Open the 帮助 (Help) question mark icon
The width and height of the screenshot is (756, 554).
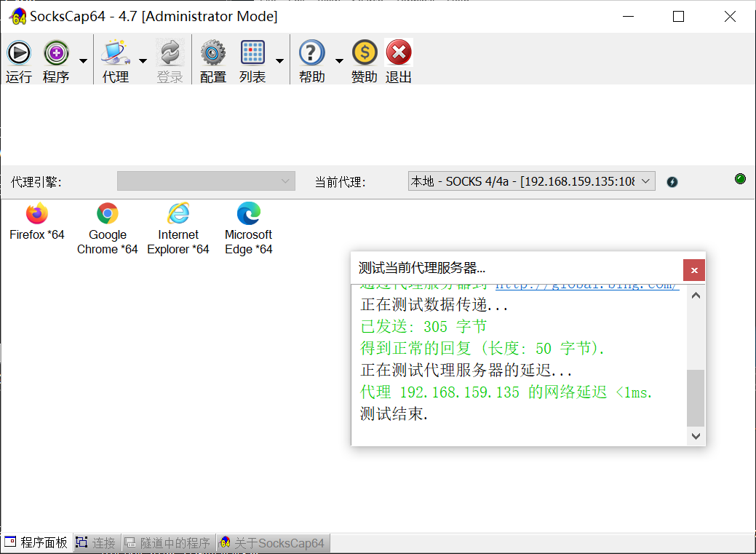tap(312, 52)
